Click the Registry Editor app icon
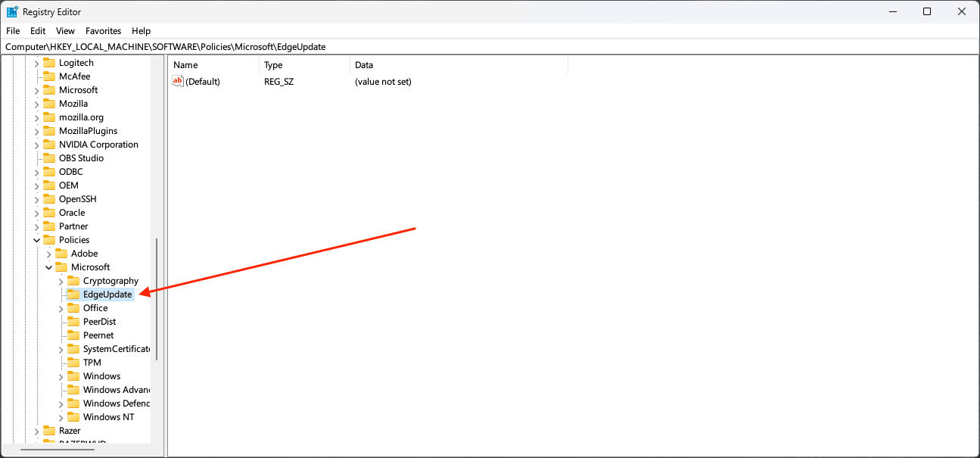980x458 pixels. click(x=13, y=12)
